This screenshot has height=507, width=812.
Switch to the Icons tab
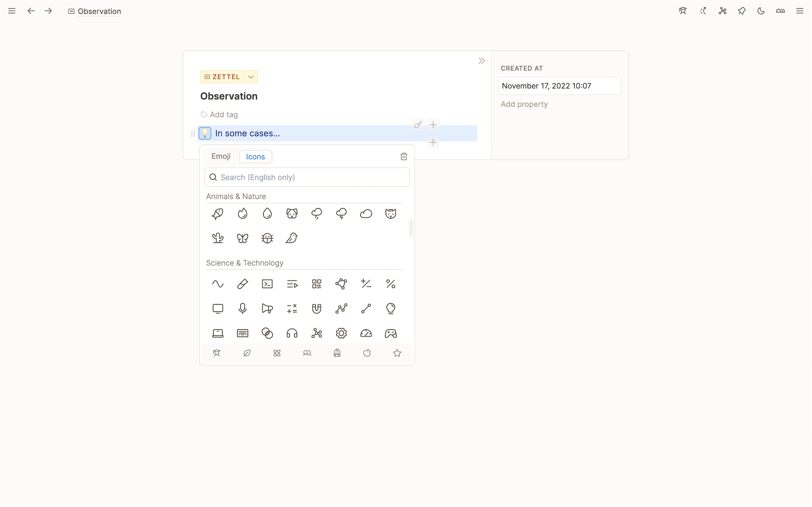[255, 156]
